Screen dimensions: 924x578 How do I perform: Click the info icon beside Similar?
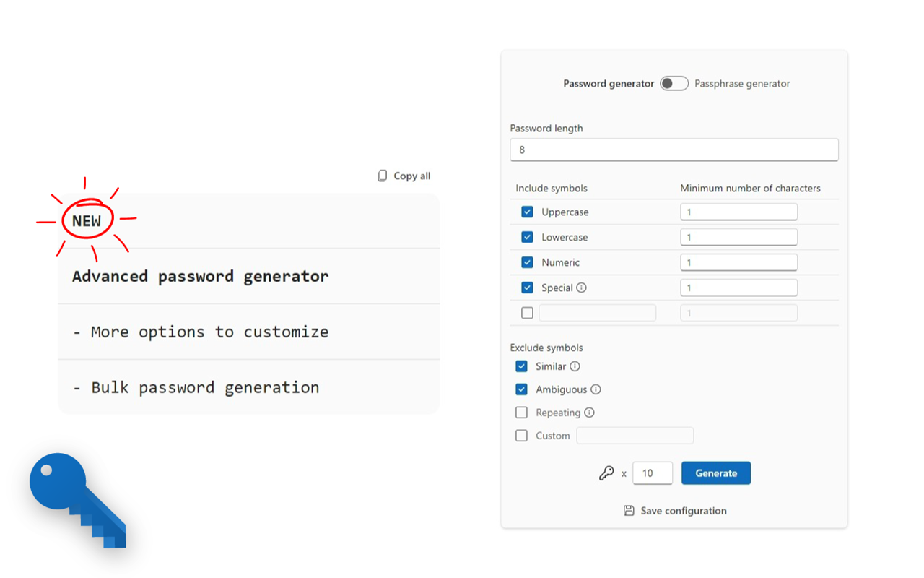tap(575, 366)
